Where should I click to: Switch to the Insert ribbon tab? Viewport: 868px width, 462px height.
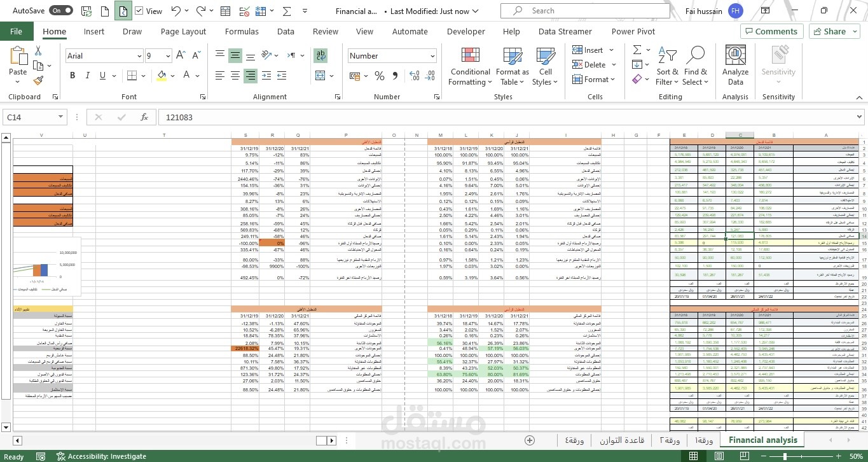click(x=94, y=31)
